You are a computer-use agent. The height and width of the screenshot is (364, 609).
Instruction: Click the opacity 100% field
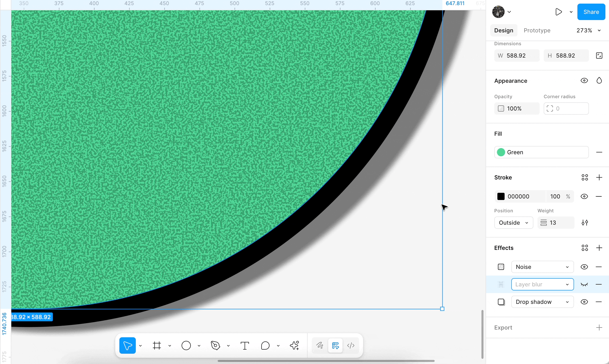517,108
